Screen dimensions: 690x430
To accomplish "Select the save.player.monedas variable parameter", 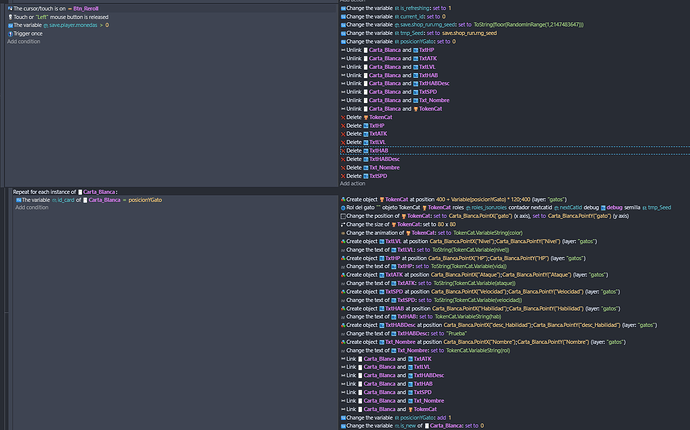I will [x=73, y=26].
